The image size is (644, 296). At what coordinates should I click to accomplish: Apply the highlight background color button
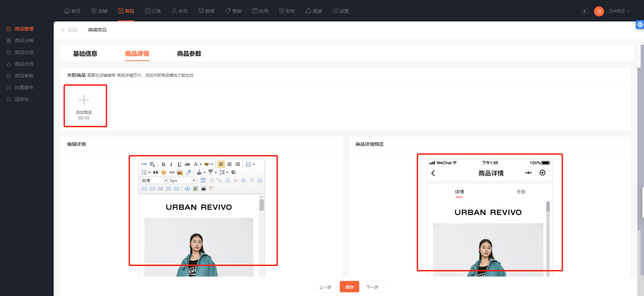click(207, 164)
